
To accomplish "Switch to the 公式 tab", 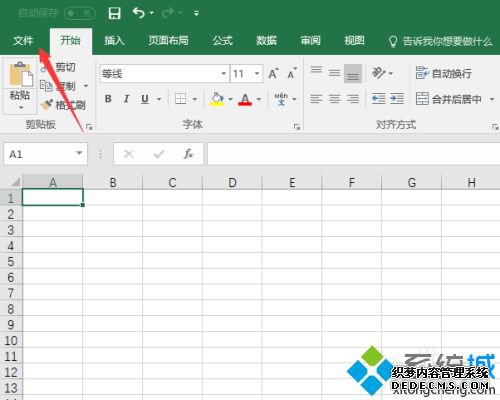I will click(x=222, y=41).
